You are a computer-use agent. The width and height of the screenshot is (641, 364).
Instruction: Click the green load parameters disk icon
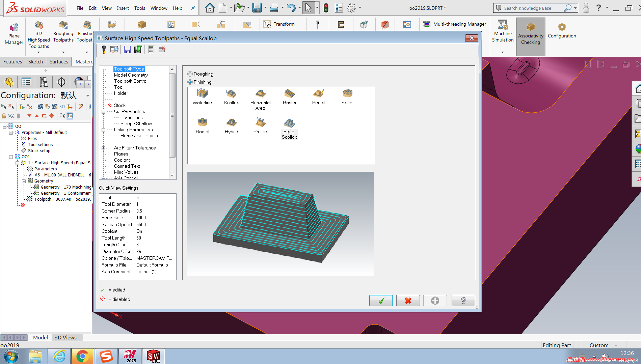point(138,50)
